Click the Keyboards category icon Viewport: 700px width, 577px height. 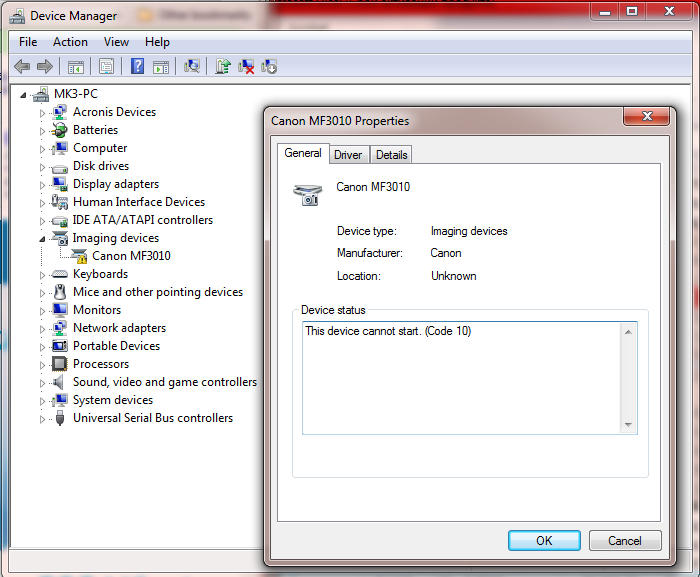[60, 274]
